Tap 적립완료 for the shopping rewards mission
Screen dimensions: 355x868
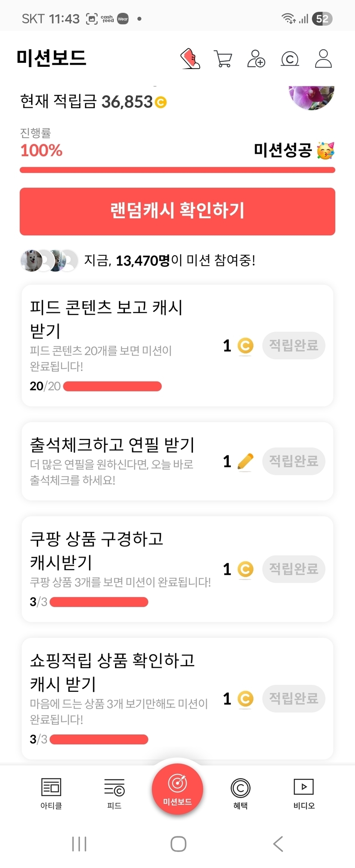(293, 699)
